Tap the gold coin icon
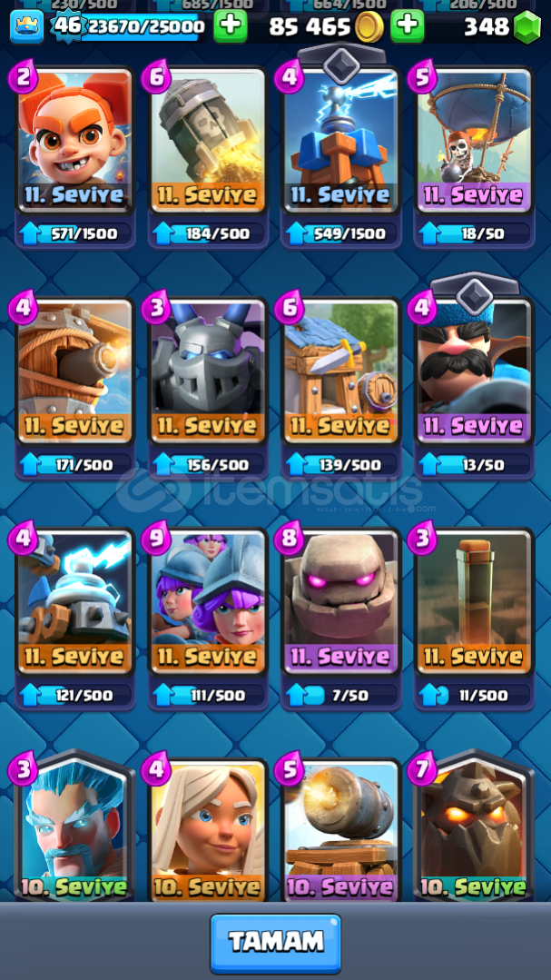This screenshot has height=980, width=551. click(369, 27)
